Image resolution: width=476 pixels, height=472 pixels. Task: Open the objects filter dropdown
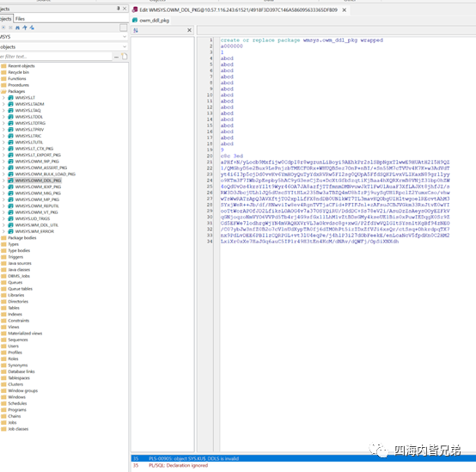[125, 46]
